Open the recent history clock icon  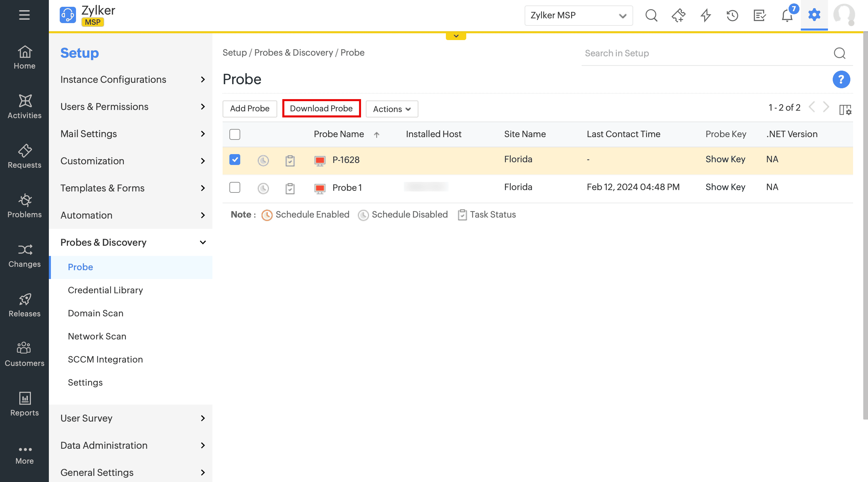pos(732,16)
